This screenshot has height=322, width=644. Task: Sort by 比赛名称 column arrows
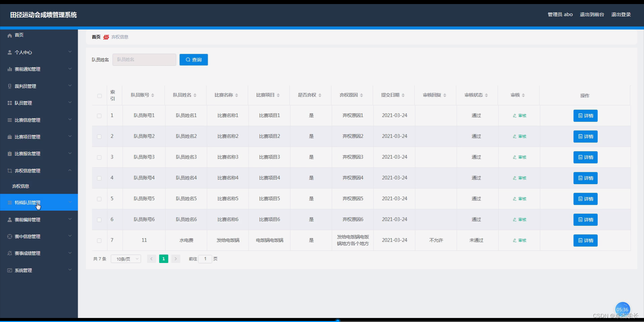(x=236, y=95)
